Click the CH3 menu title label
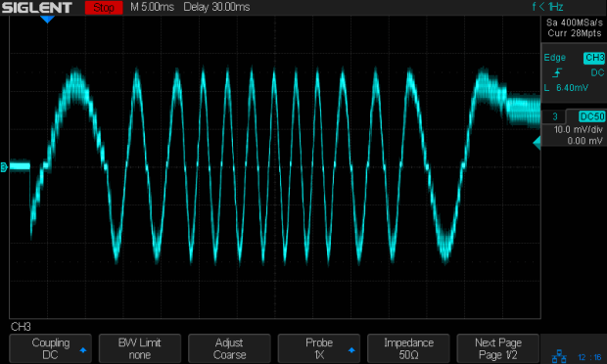The width and height of the screenshot is (607, 364). 21,327
